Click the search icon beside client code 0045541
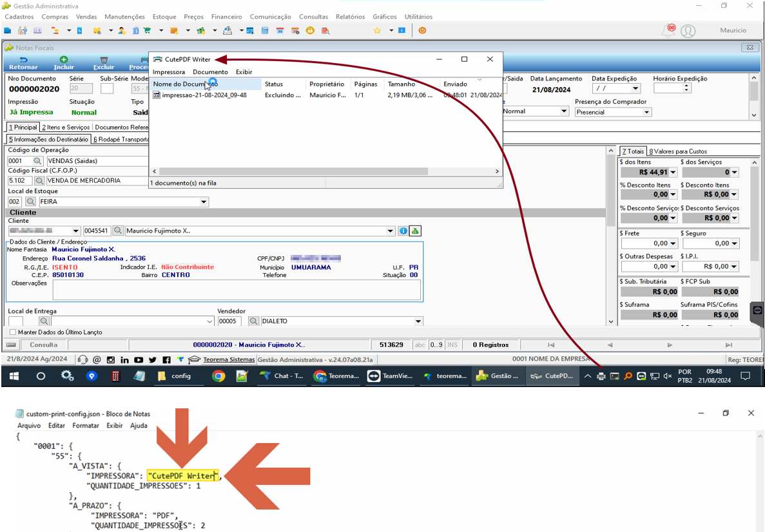 pos(117,231)
